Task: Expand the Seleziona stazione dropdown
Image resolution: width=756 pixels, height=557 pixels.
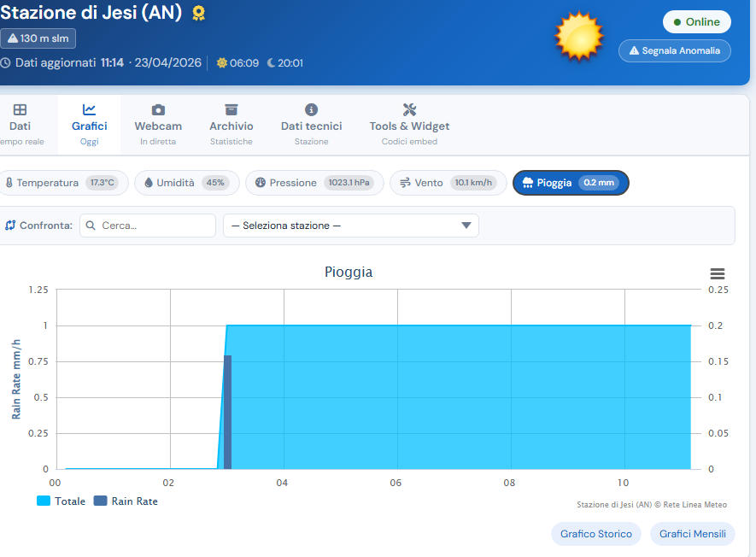Action: point(350,226)
